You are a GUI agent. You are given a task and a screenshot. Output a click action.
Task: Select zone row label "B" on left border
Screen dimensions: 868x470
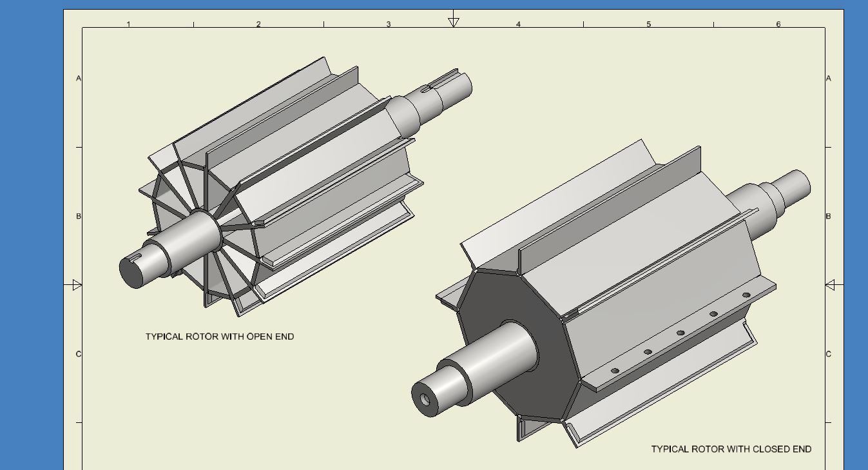click(79, 216)
